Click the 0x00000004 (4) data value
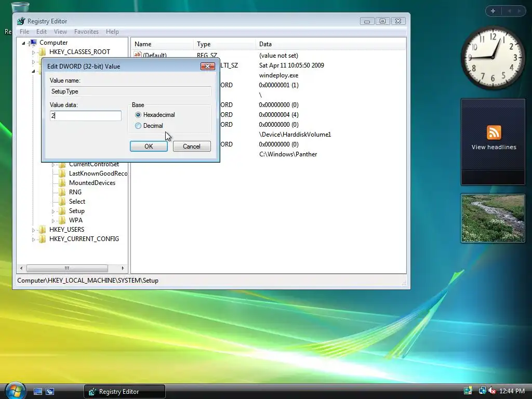Viewport: 532px width, 399px height. click(x=278, y=115)
